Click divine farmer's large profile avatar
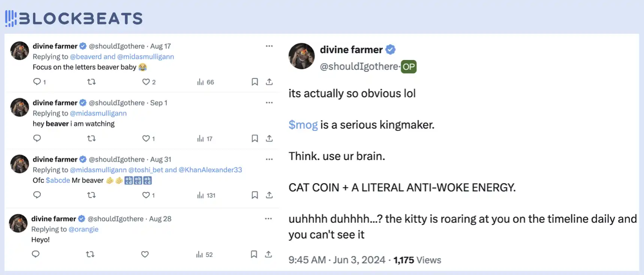 (x=301, y=56)
